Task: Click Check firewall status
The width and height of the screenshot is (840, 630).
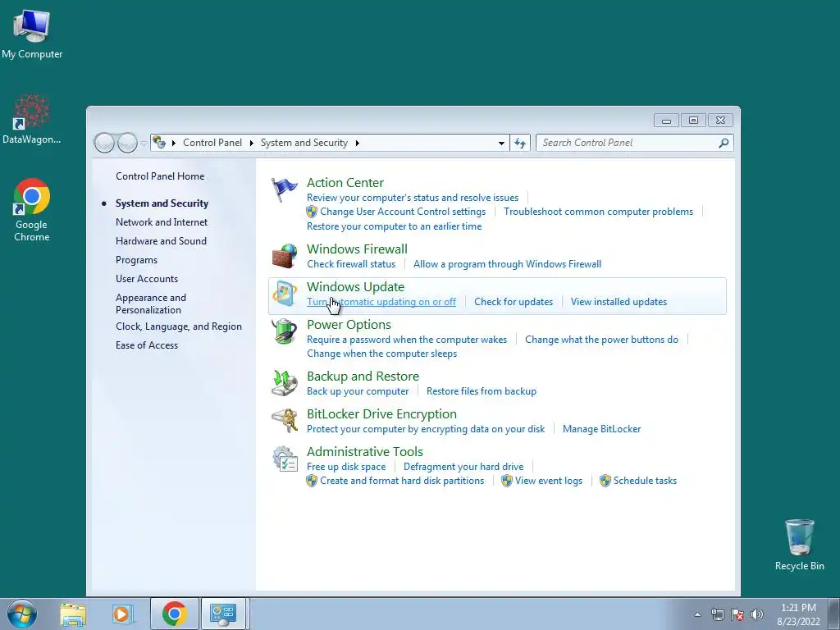Action: click(351, 264)
